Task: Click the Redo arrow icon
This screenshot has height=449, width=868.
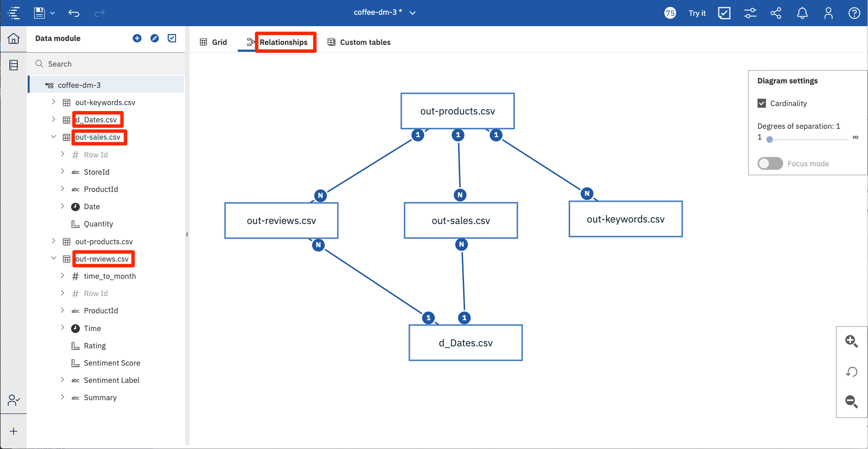Action: pos(100,13)
